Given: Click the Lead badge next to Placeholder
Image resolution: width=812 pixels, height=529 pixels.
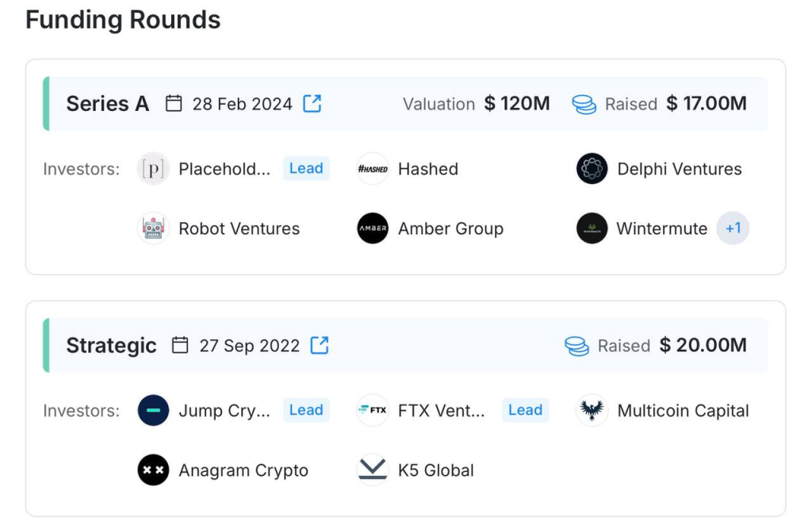Looking at the screenshot, I should tap(306, 168).
